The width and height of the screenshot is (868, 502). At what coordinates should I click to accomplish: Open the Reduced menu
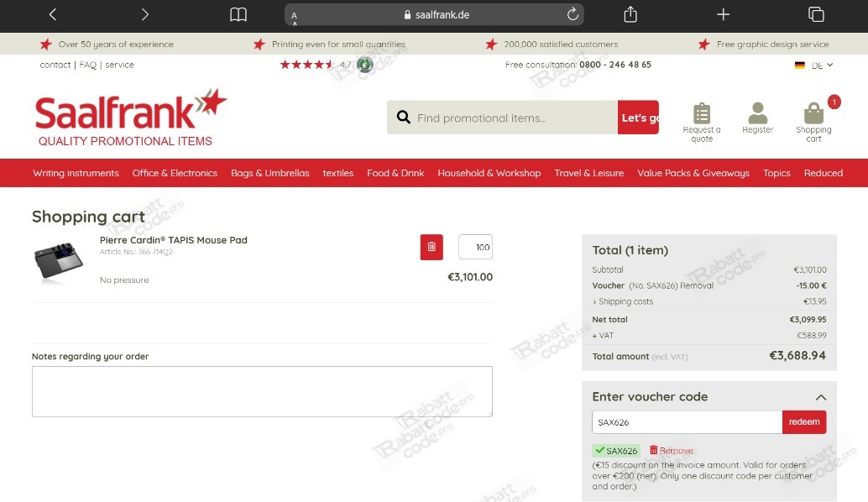click(x=824, y=173)
